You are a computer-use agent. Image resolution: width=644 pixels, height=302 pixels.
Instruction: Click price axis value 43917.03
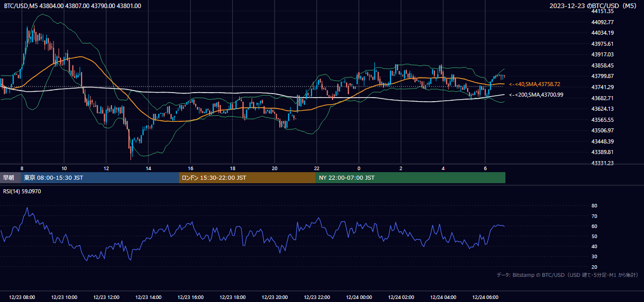(x=602, y=54)
